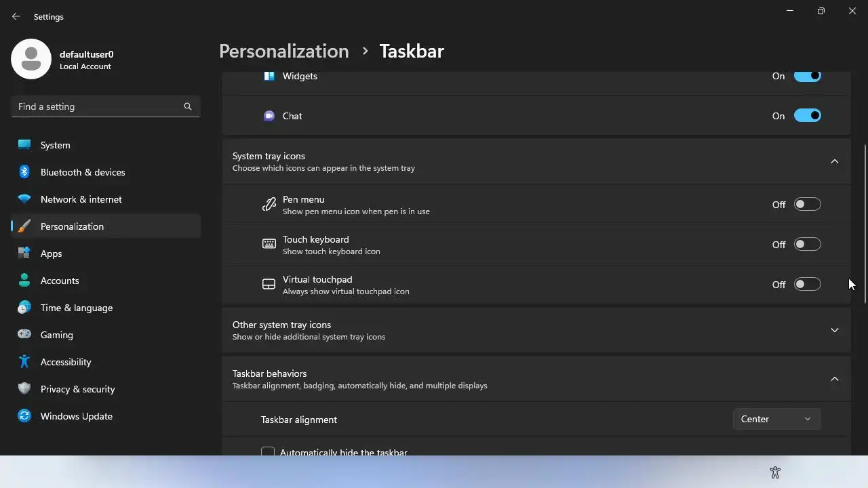Click the Windows Update icon
Viewport: 868px width, 488px height.
tap(24, 416)
